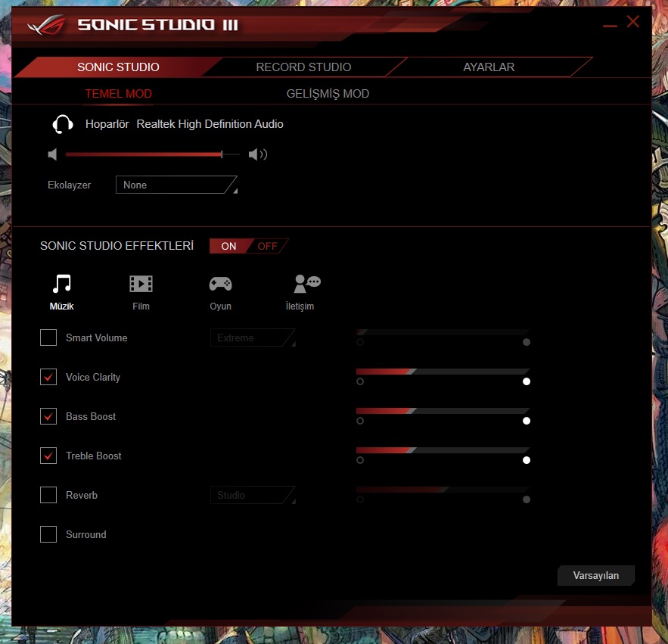Viewport: 668px width, 644px height.
Task: Switch Sonic Studio effects to OFF
Action: pyautogui.click(x=268, y=246)
